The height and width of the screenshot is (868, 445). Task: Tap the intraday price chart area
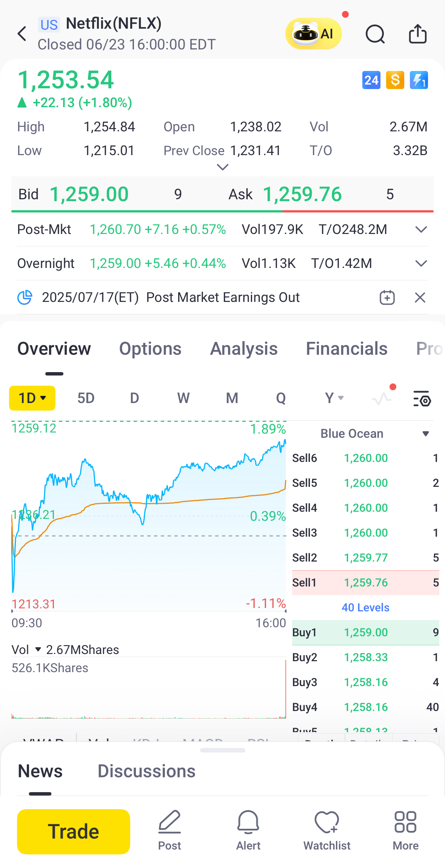[149, 516]
